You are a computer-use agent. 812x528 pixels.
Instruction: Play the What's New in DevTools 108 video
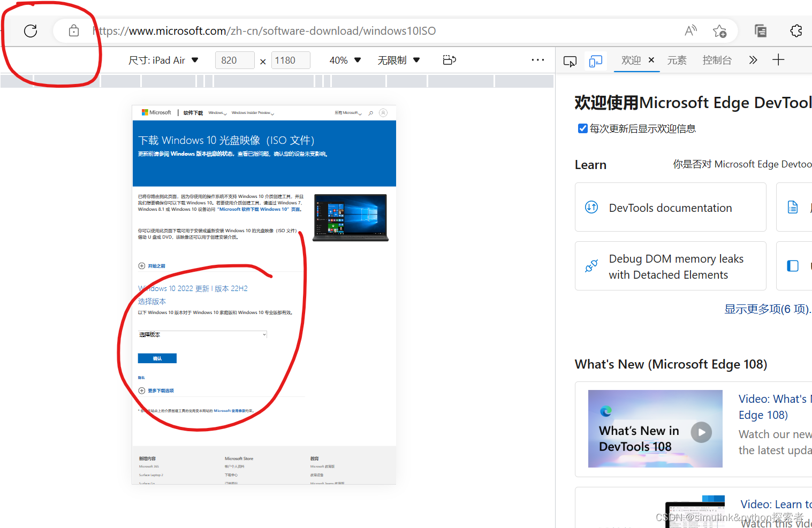(x=701, y=432)
